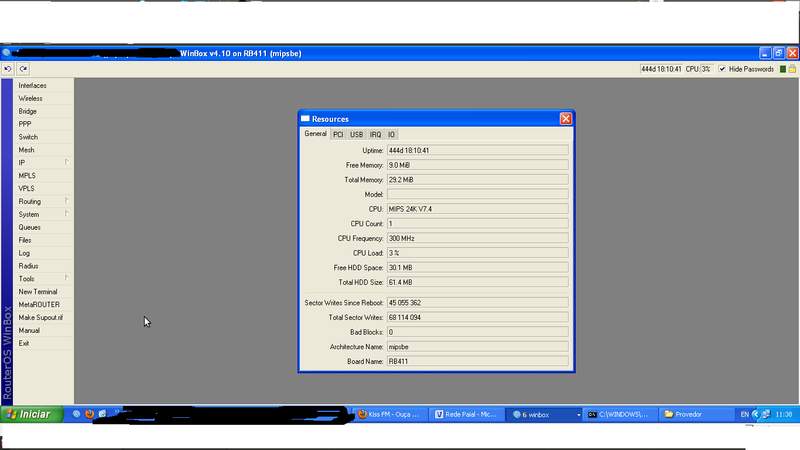This screenshot has width=800, height=450.
Task: Open the Interfaces menu
Action: (32, 86)
